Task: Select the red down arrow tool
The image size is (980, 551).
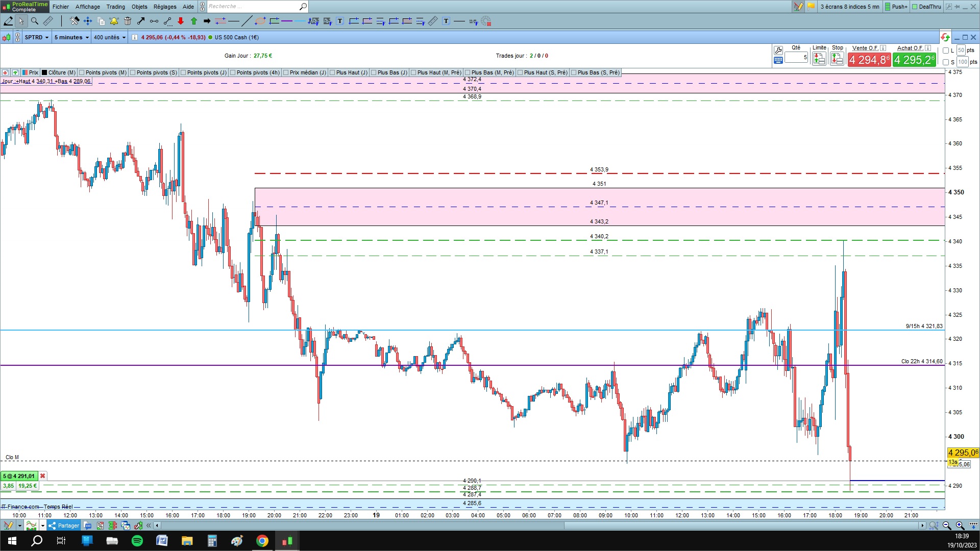Action: tap(181, 21)
